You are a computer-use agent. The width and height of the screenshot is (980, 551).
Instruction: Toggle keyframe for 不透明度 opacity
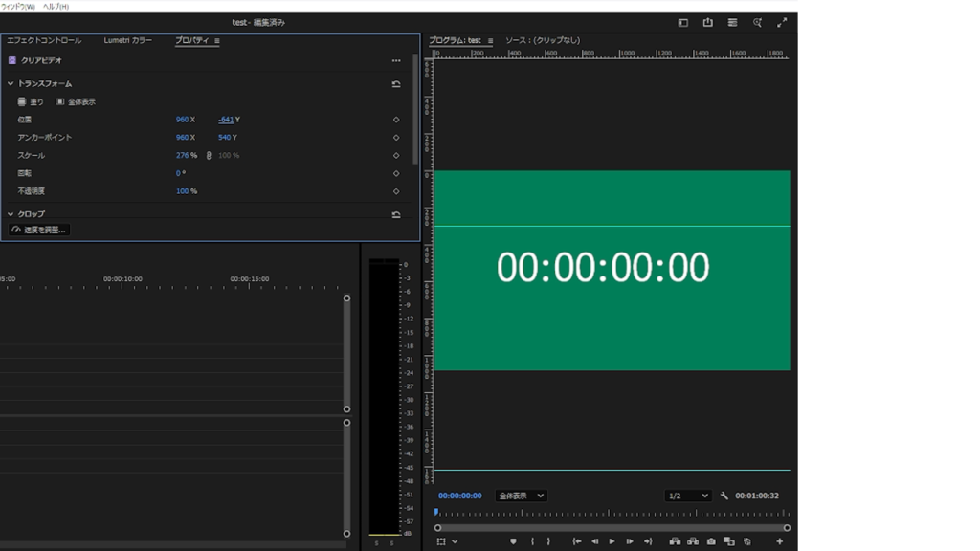[x=396, y=191]
